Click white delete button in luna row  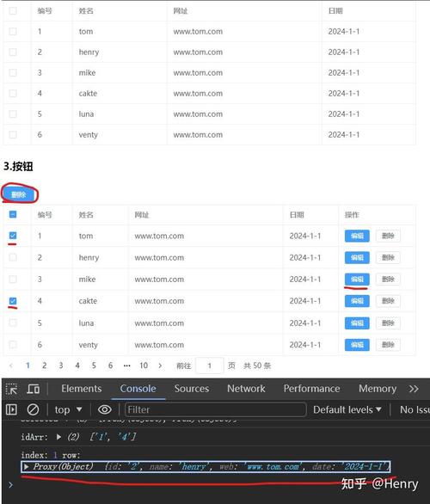pos(388,323)
